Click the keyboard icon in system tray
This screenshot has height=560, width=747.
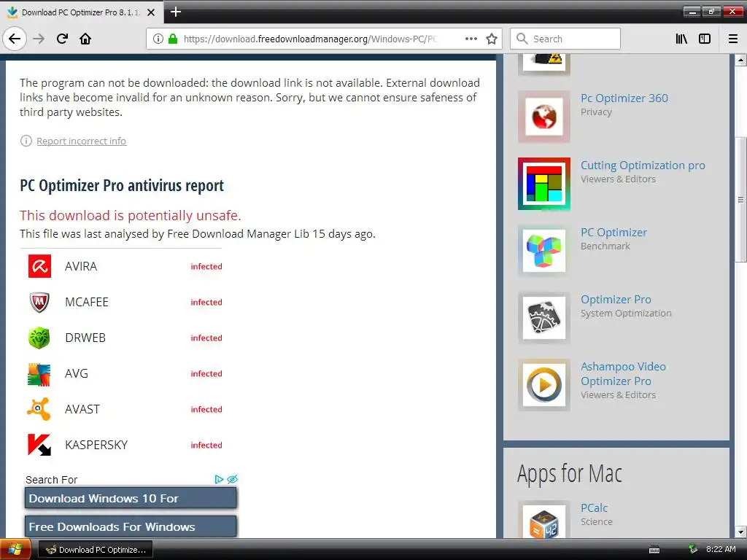pos(654,550)
